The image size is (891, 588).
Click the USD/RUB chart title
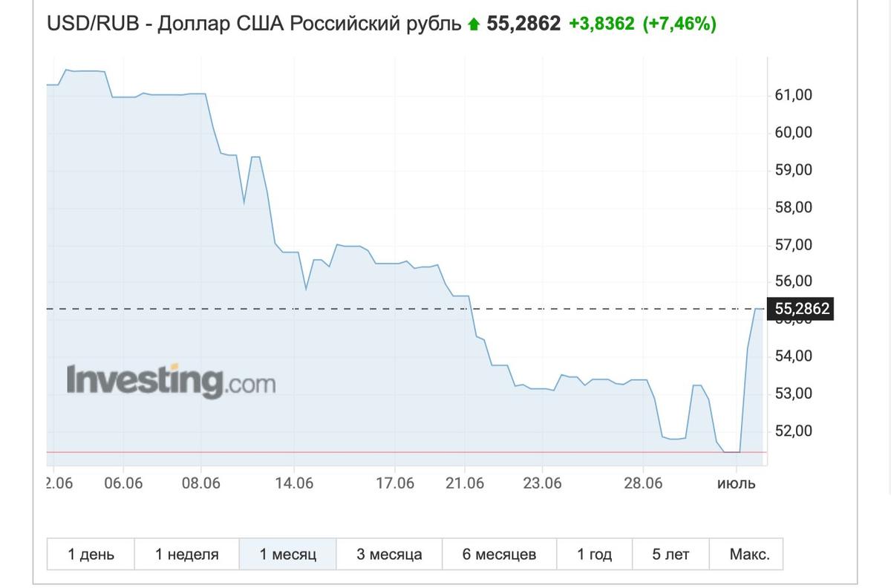252,24
